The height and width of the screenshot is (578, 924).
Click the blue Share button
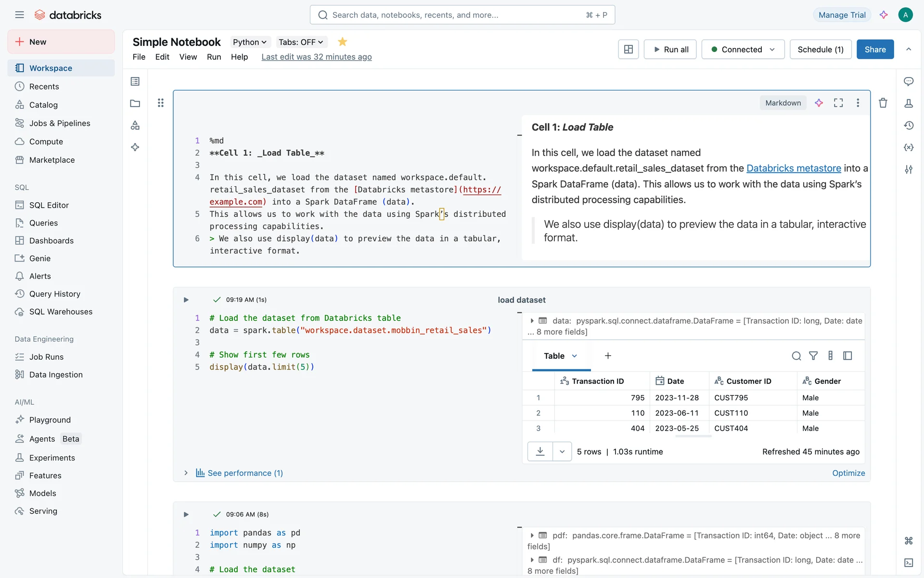[x=874, y=50]
